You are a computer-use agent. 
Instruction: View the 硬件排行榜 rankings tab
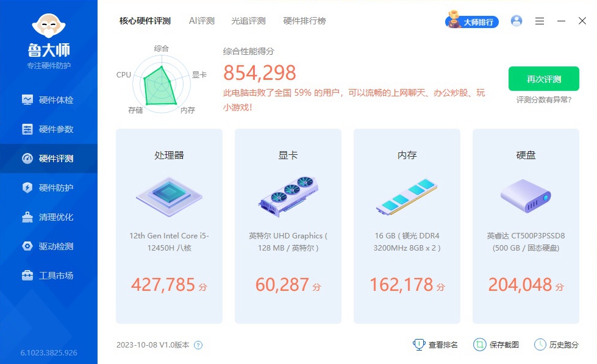point(303,20)
